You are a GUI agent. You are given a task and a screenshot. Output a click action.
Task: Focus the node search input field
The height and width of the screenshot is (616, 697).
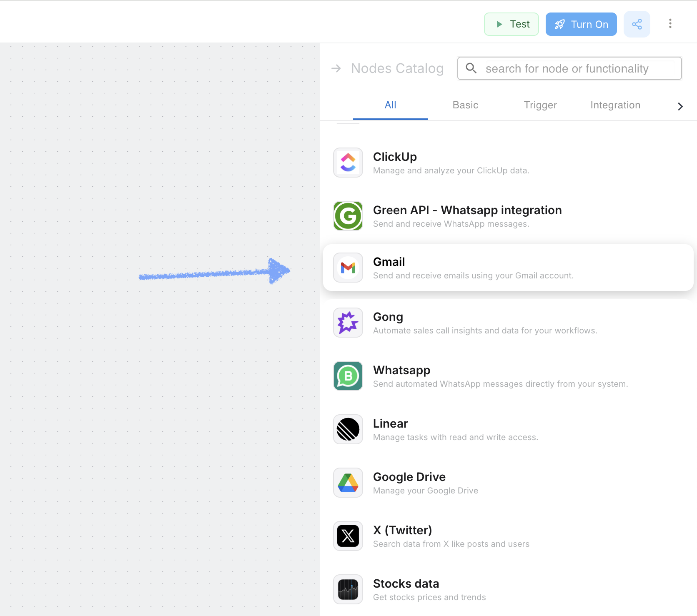(x=569, y=68)
